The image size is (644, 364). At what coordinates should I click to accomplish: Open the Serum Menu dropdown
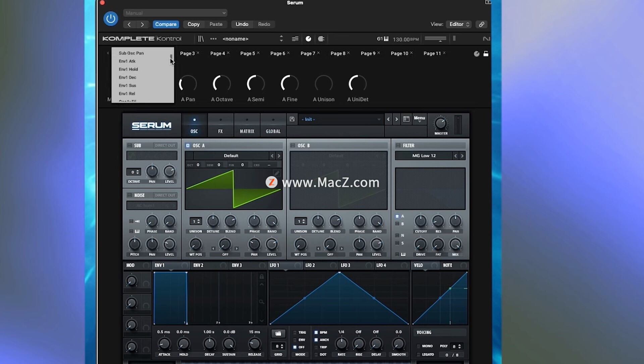[419, 119]
